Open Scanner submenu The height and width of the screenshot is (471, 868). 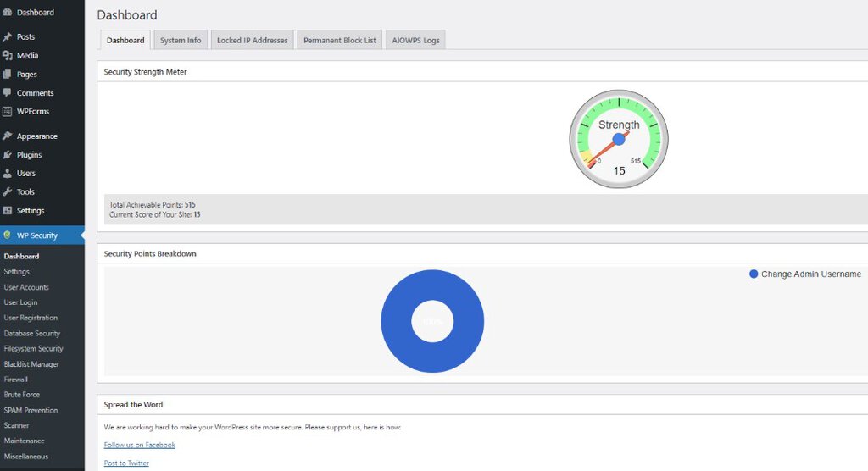pos(16,425)
